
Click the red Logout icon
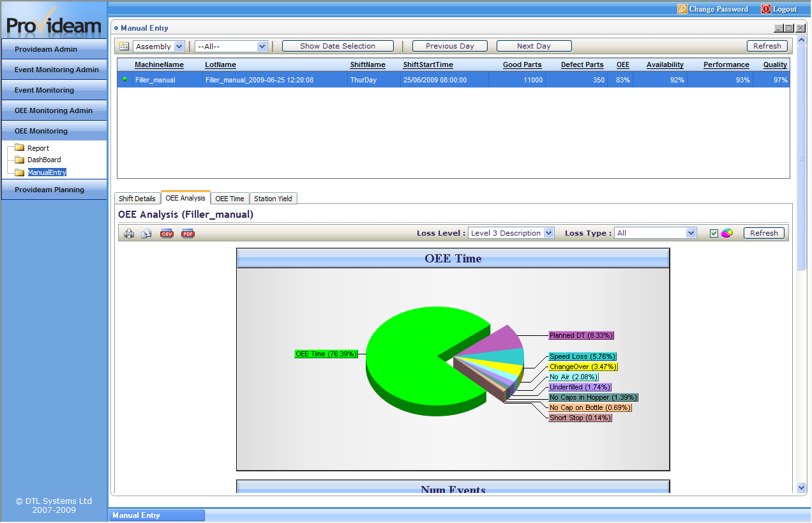[766, 9]
